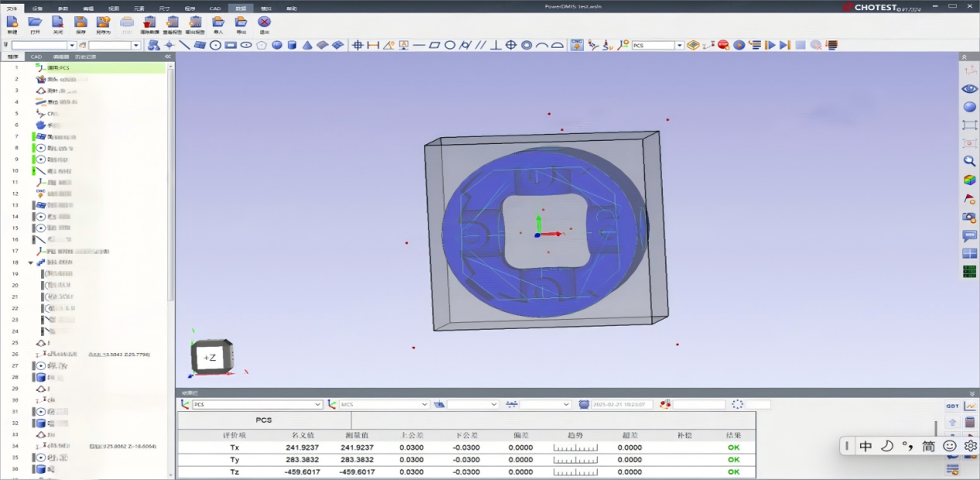Click the Step forward play icon
Screen dimensions: 980x480
[x=770, y=45]
